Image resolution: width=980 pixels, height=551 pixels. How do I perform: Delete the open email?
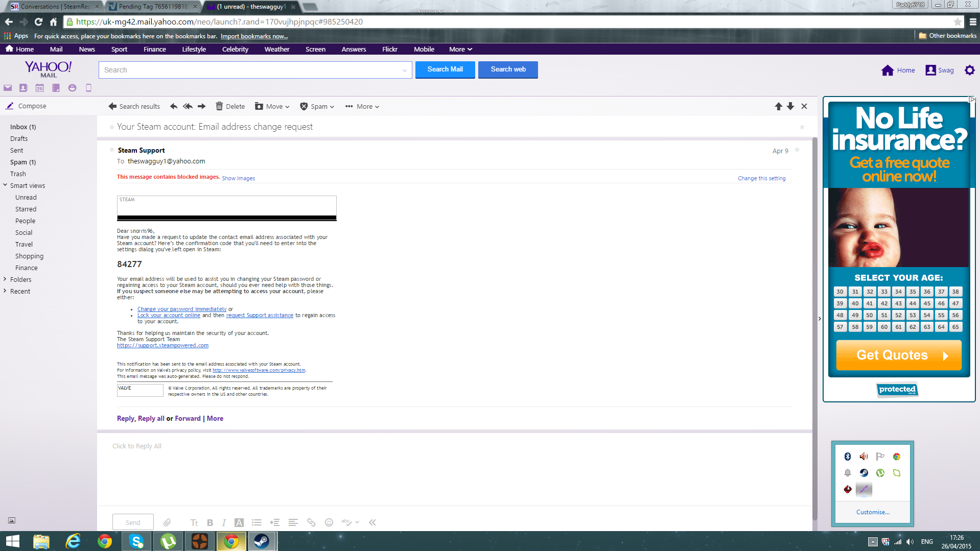tap(230, 106)
